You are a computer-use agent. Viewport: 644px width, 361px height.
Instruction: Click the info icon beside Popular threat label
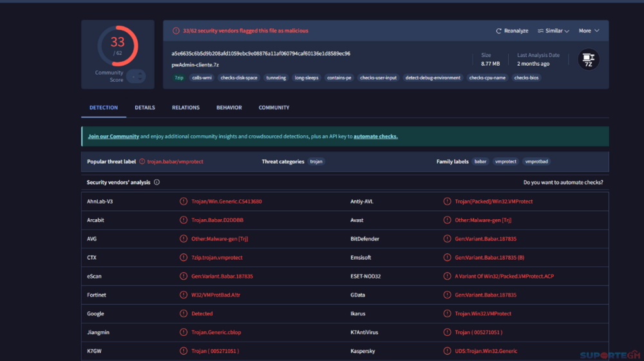(142, 162)
